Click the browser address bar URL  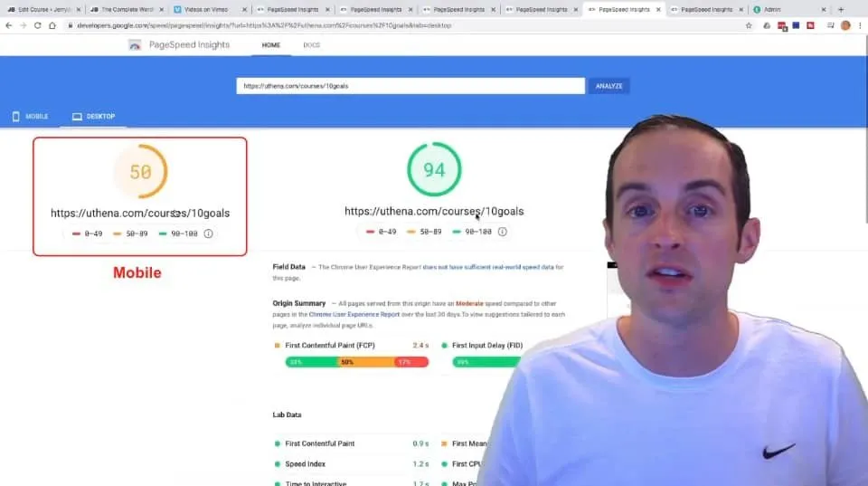pyautogui.click(x=264, y=25)
